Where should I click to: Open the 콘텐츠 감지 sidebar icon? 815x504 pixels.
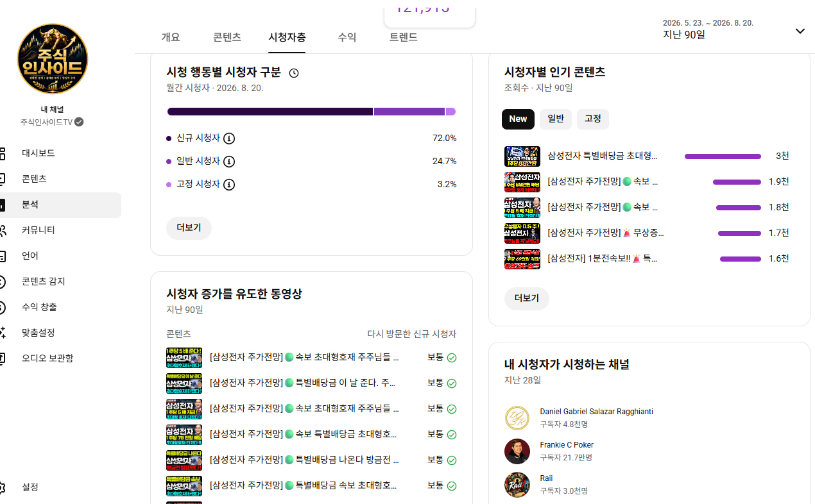click(x=2, y=281)
